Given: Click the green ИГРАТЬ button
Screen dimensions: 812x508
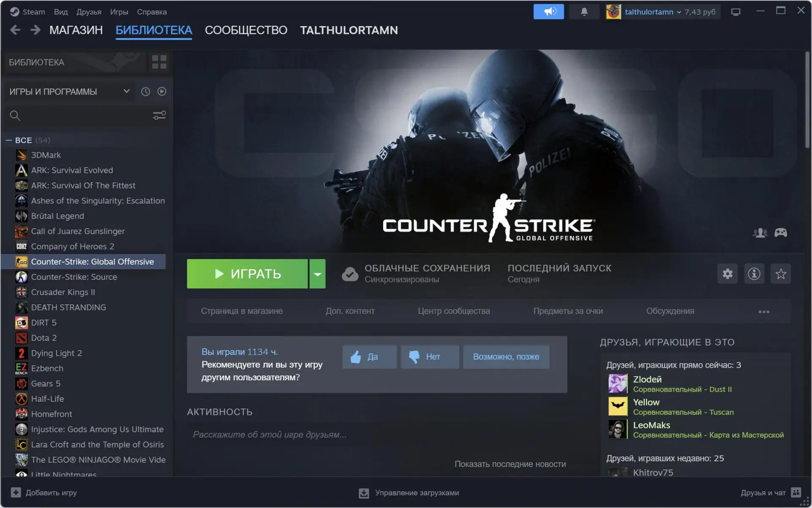Looking at the screenshot, I should click(247, 274).
